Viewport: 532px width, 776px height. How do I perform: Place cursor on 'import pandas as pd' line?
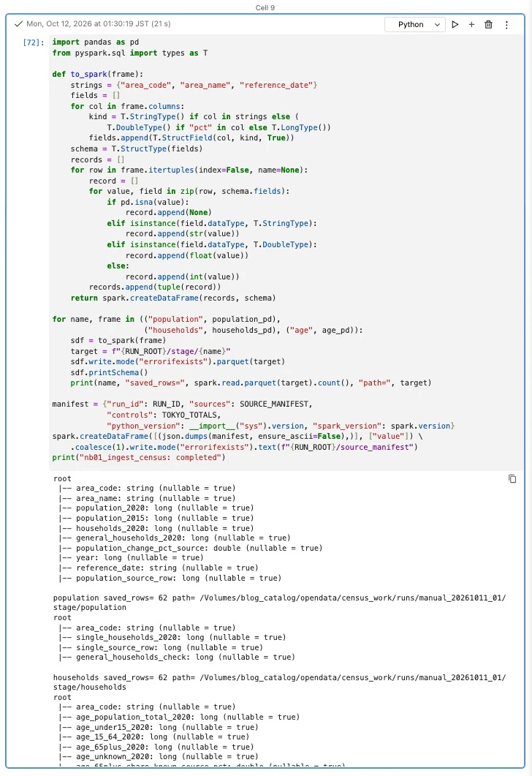(x=96, y=42)
